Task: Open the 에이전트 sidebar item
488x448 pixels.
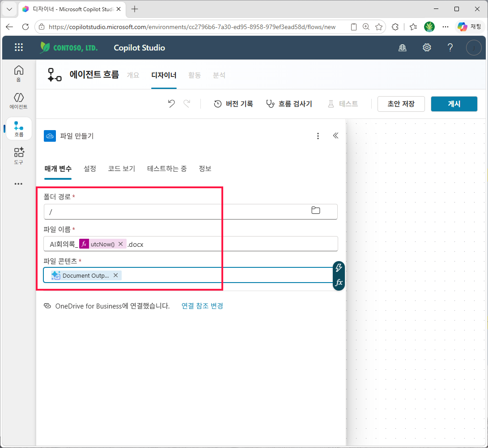Action: (19, 101)
